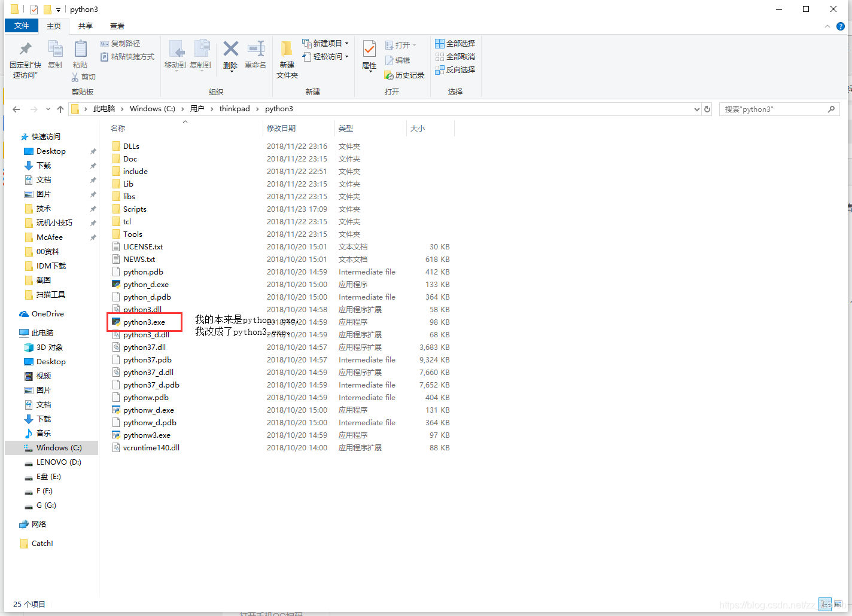Select LICENSE.txt file
Screen dimensions: 852x616
[x=143, y=247]
